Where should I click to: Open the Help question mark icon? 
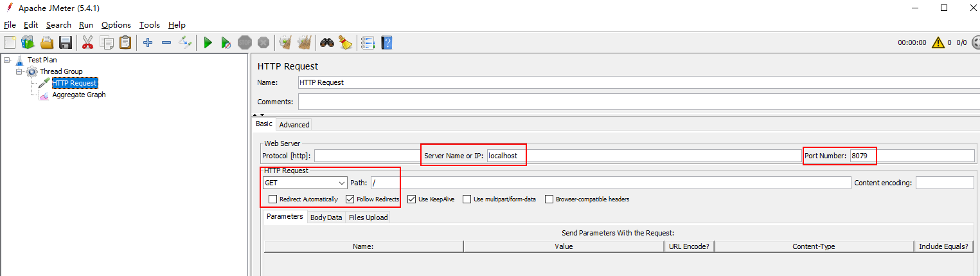[386, 43]
